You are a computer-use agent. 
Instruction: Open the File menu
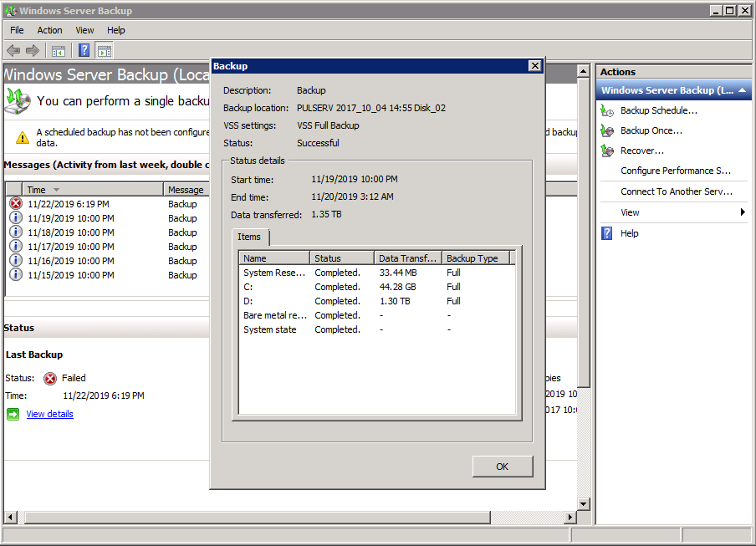coord(17,30)
